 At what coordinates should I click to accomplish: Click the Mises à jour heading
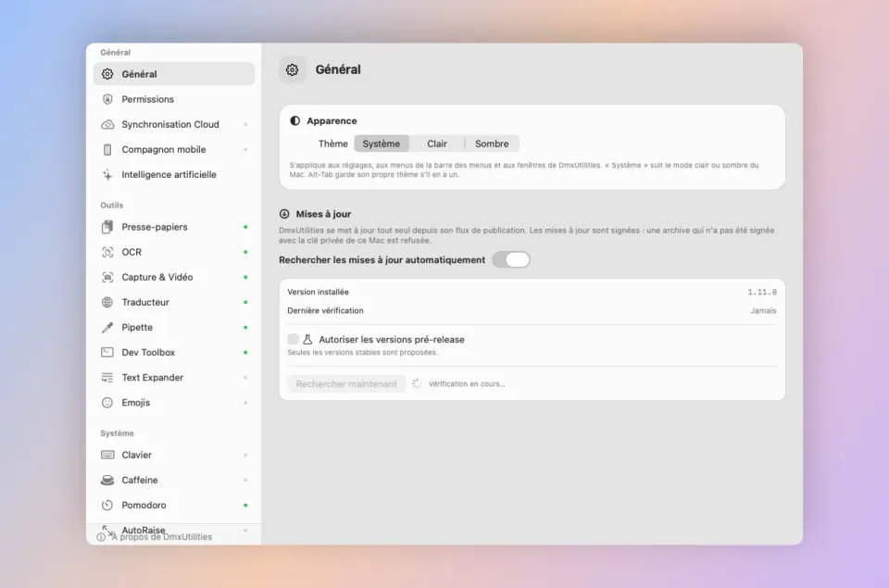323,214
